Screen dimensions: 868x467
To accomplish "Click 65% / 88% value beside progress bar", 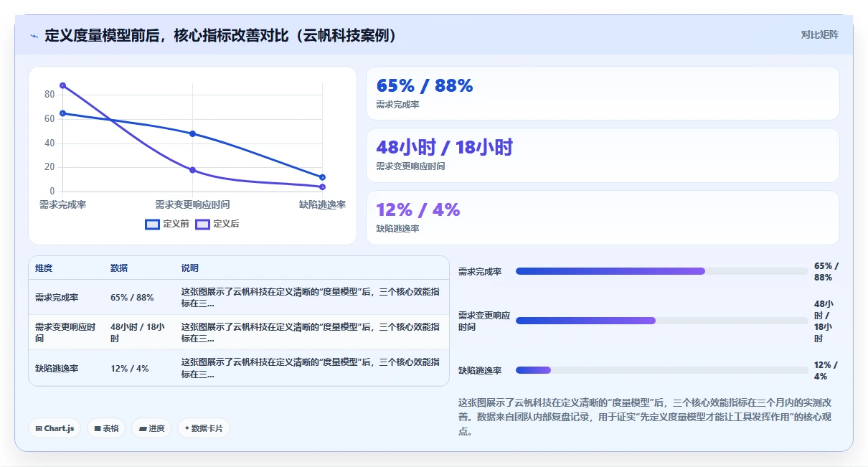I will (x=826, y=272).
